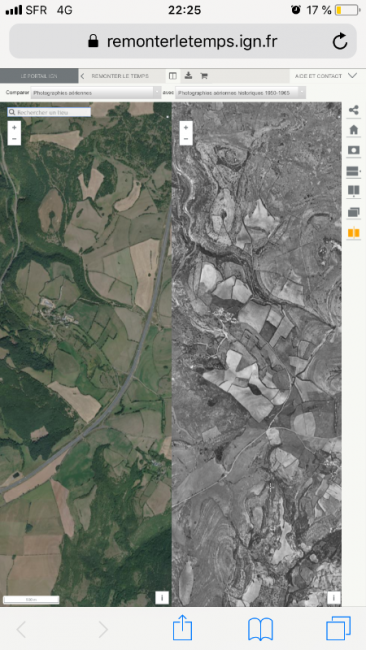Open the Le Portail IGN tab
Screen dimensions: 366x650
tap(39, 76)
